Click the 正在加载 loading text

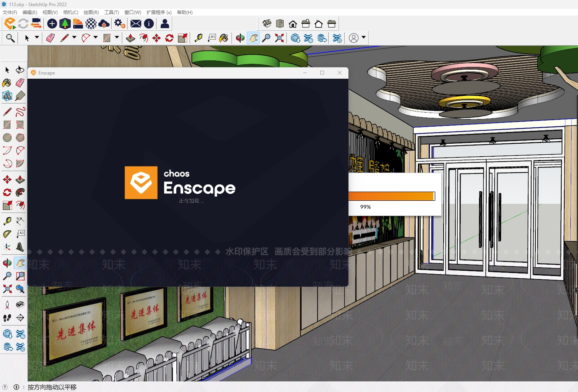click(x=191, y=201)
